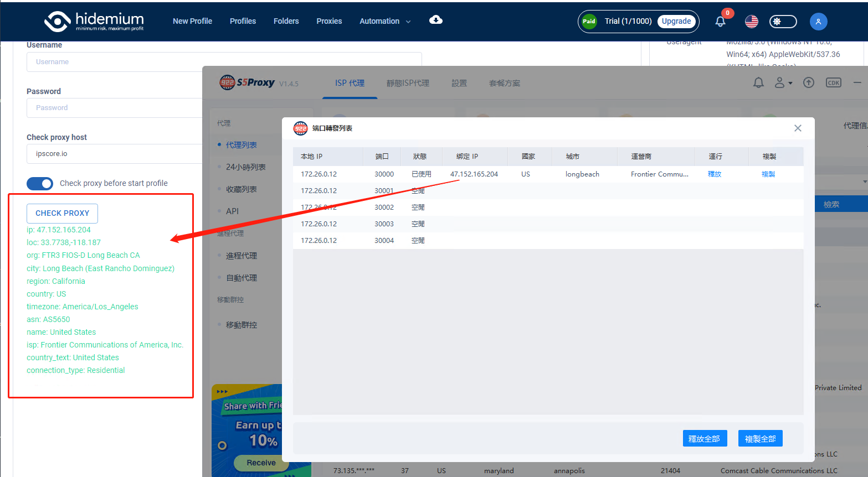868x477 pixels.
Task: Toggle the dark/light theme switch
Action: (783, 22)
